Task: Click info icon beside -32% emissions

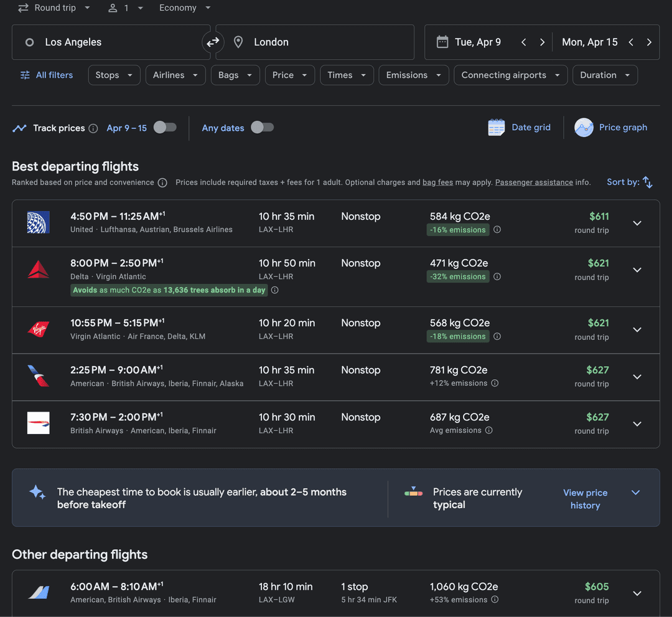Action: pyautogui.click(x=497, y=276)
